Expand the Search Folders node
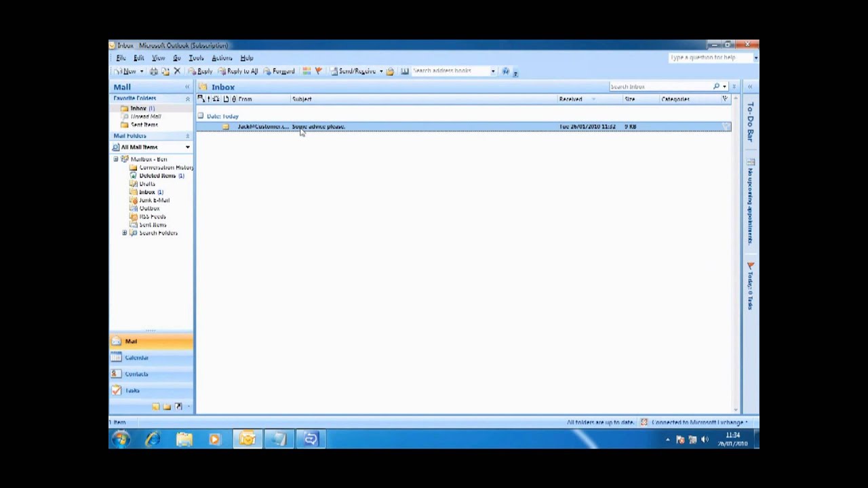Screen dimensions: 868x488 pos(124,233)
